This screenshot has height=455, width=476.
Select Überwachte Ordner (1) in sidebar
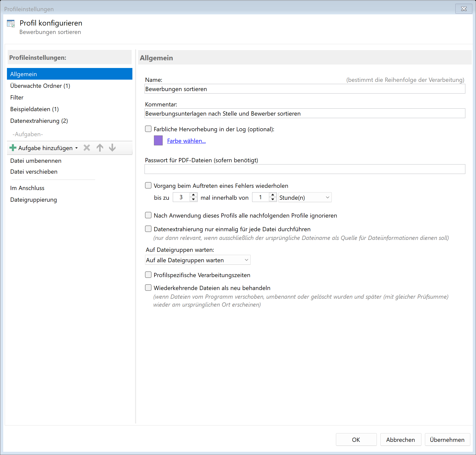coord(40,86)
